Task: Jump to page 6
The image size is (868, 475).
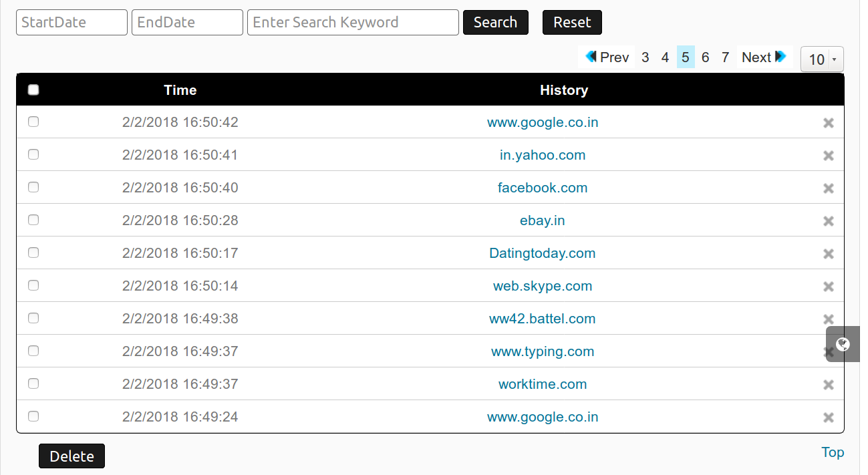Action: [705, 57]
